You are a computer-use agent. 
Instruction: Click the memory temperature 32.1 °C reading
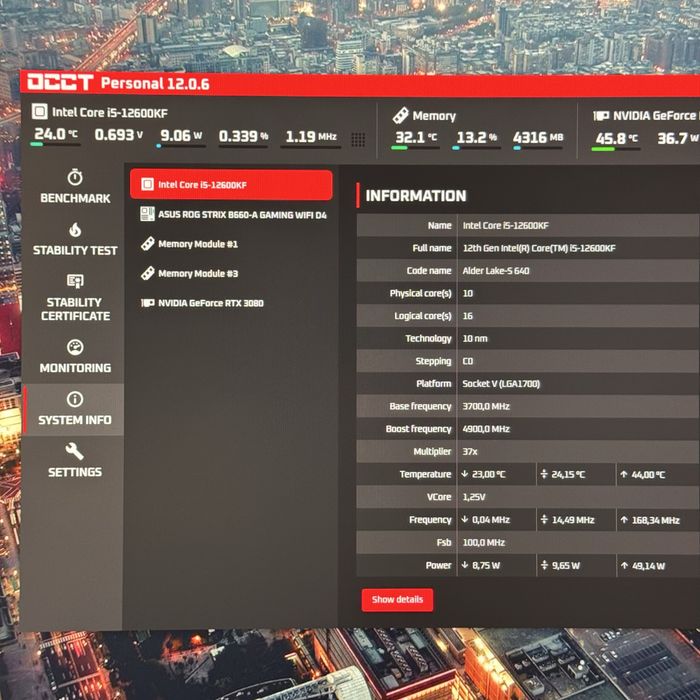pyautogui.click(x=416, y=137)
